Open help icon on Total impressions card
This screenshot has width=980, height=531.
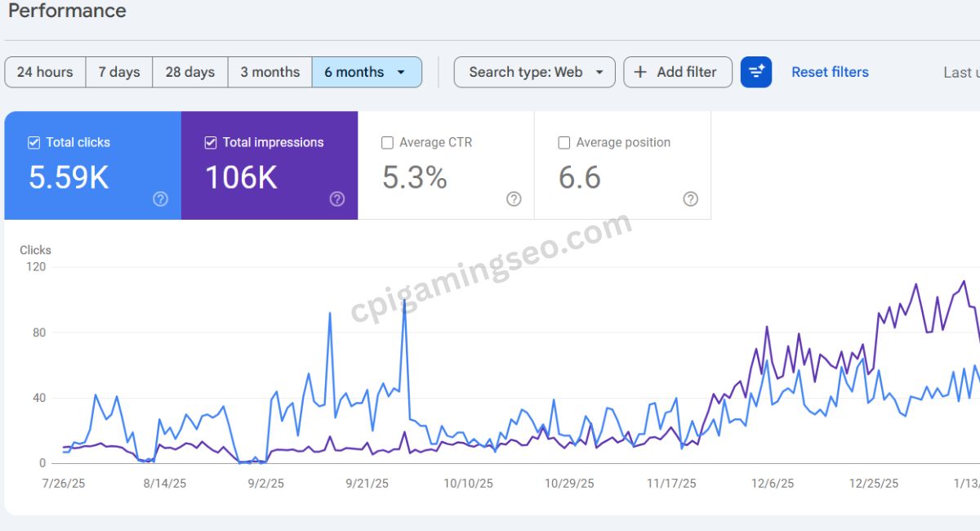[336, 199]
